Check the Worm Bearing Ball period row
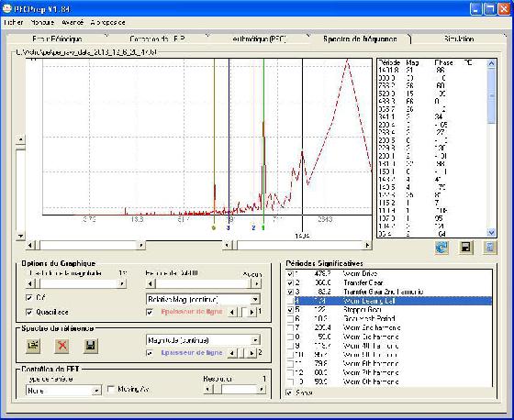 point(290,301)
